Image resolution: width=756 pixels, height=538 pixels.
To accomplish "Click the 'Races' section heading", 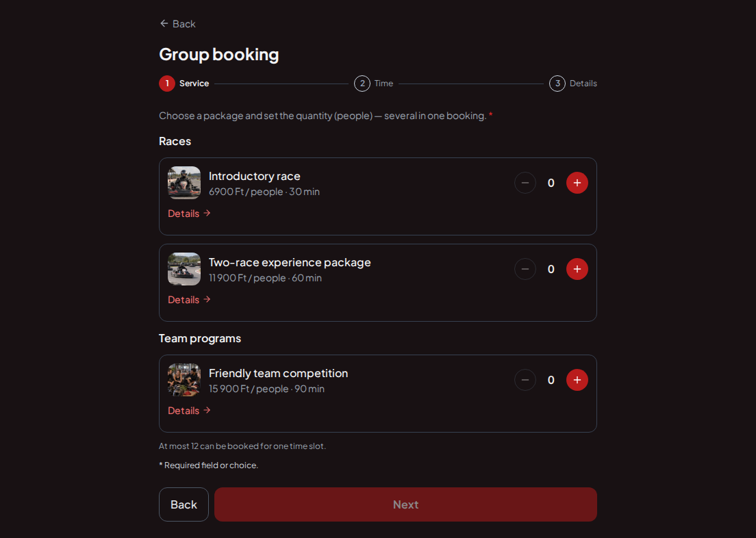I will tap(175, 141).
